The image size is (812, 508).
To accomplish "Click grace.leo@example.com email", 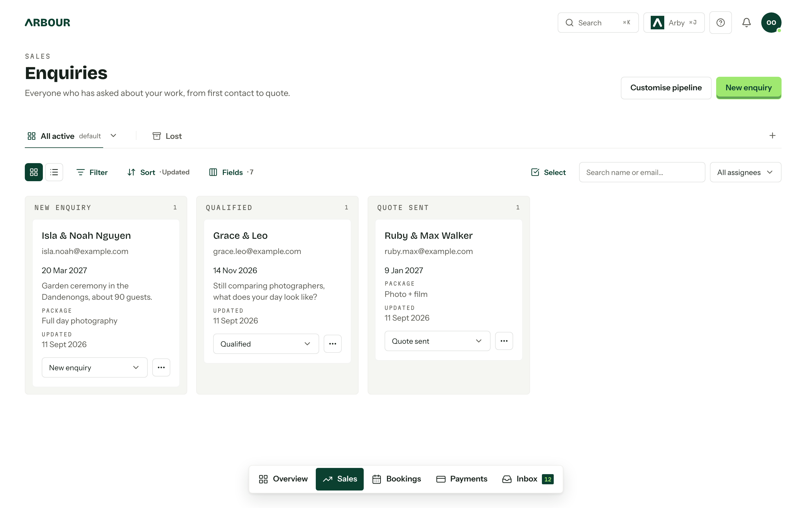I will coord(257,251).
